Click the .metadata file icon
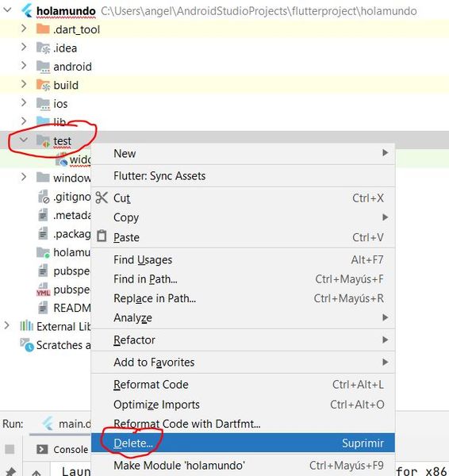The height and width of the screenshot is (476, 449). (x=43, y=215)
